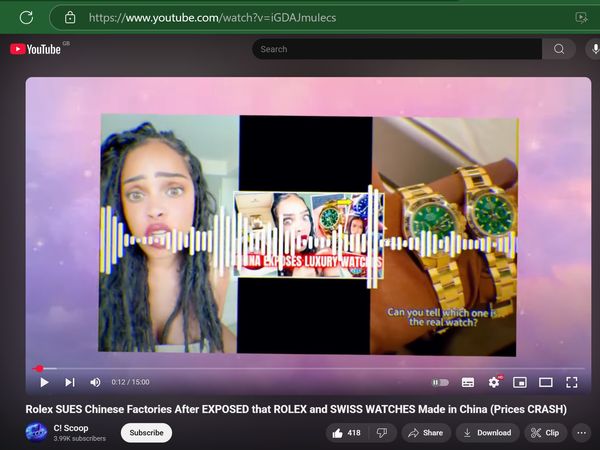Viewport: 600px width, 450px height.
Task: Open the C! Scoop channel name link
Action: pyautogui.click(x=71, y=428)
